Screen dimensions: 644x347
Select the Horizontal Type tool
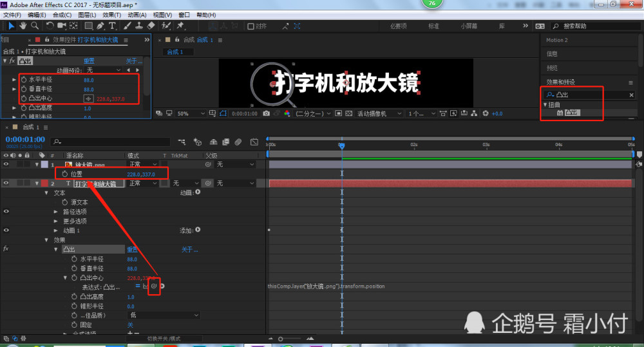pos(112,26)
